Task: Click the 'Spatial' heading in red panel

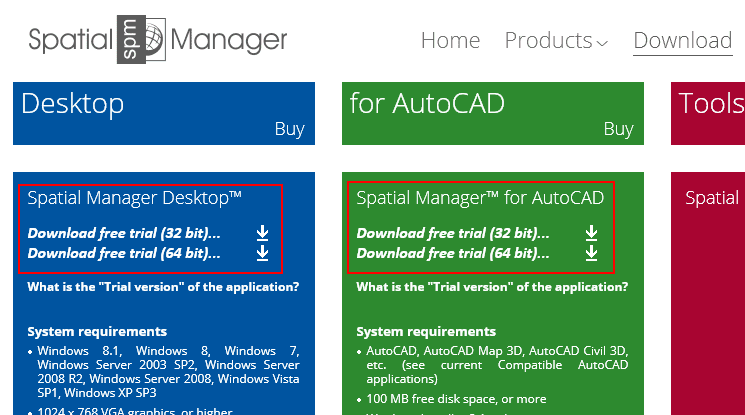Action: tap(712, 198)
